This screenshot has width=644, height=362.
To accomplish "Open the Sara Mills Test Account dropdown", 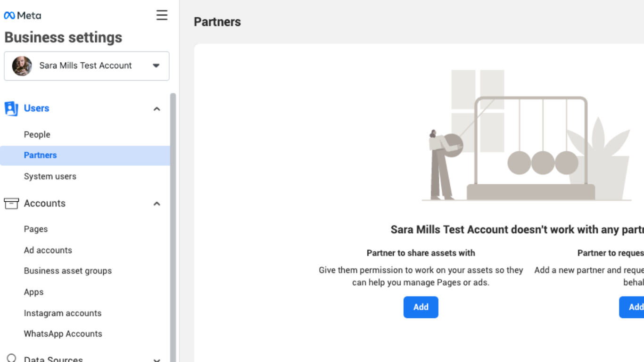I will (x=87, y=66).
